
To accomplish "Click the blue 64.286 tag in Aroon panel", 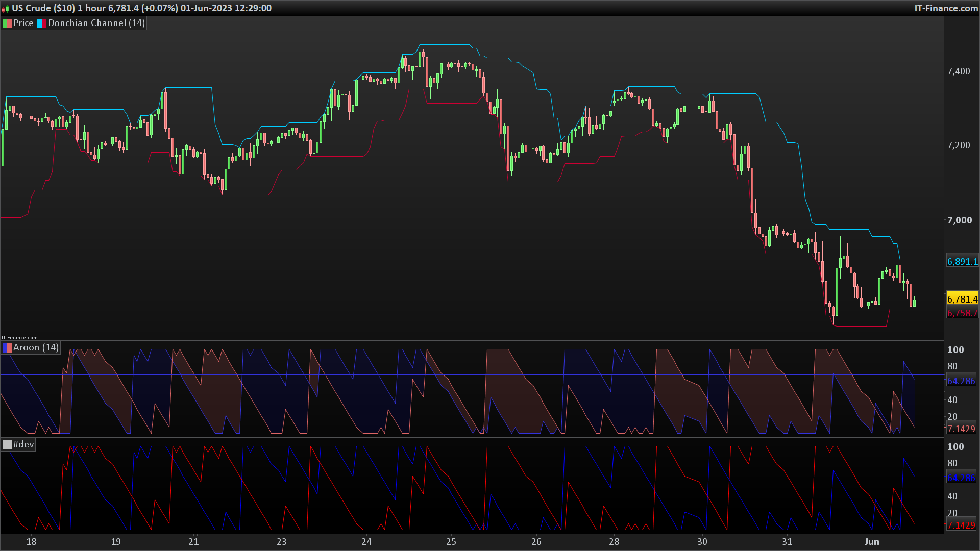I will [961, 381].
